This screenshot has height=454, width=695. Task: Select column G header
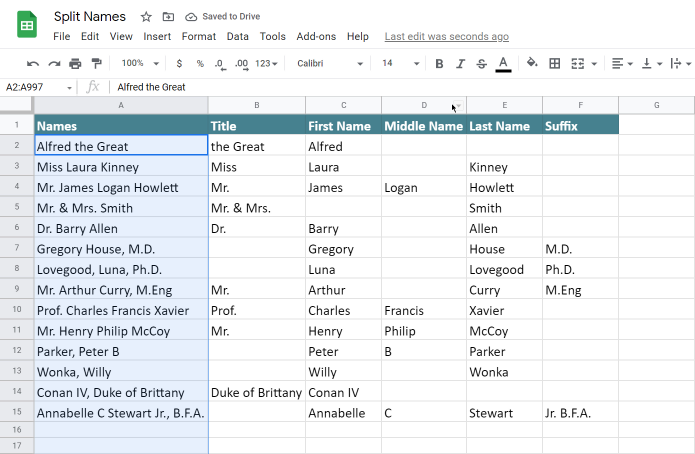click(x=656, y=106)
